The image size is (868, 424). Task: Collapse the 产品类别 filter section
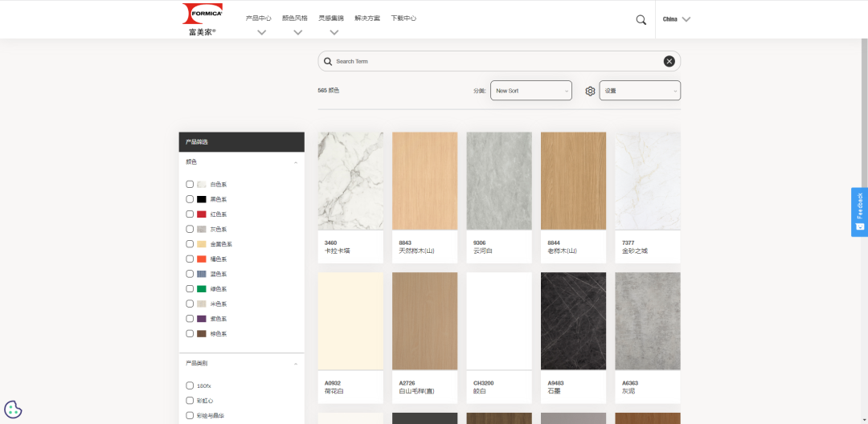click(296, 364)
